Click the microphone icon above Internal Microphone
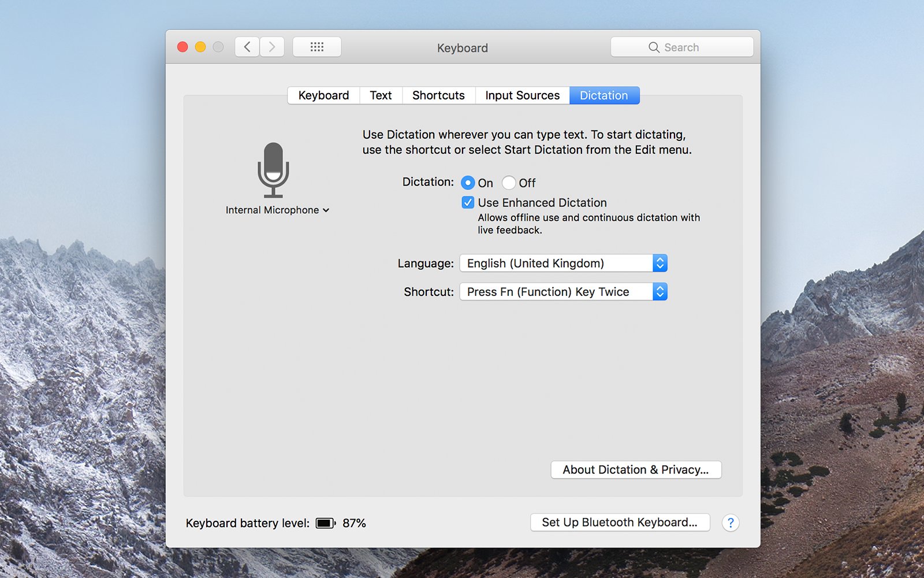The height and width of the screenshot is (578, 924). pyautogui.click(x=273, y=168)
